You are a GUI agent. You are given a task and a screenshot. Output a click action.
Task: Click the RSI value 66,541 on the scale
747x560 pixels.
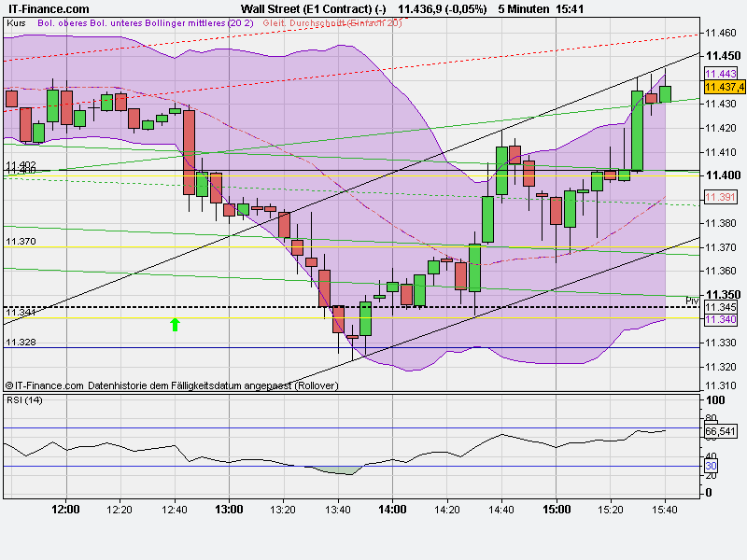coord(722,432)
